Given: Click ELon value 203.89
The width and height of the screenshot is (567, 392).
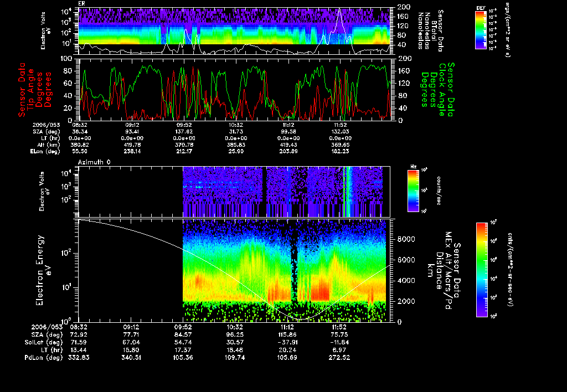Looking at the screenshot, I should tap(288, 151).
